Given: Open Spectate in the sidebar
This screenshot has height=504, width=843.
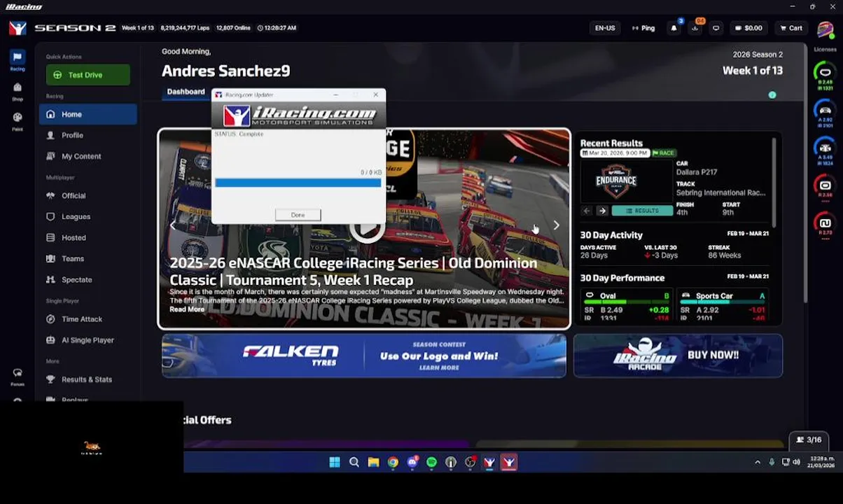Looking at the screenshot, I should [88, 279].
